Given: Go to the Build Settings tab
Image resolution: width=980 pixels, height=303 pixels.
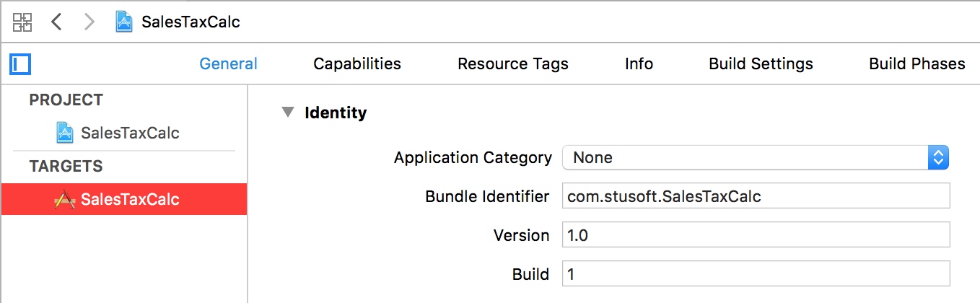Looking at the screenshot, I should [x=761, y=63].
